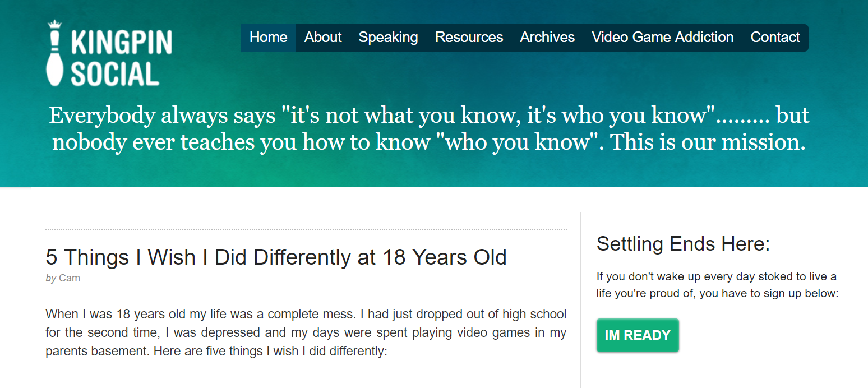Click the green IM READY button
This screenshot has width=868, height=388.
[638, 335]
